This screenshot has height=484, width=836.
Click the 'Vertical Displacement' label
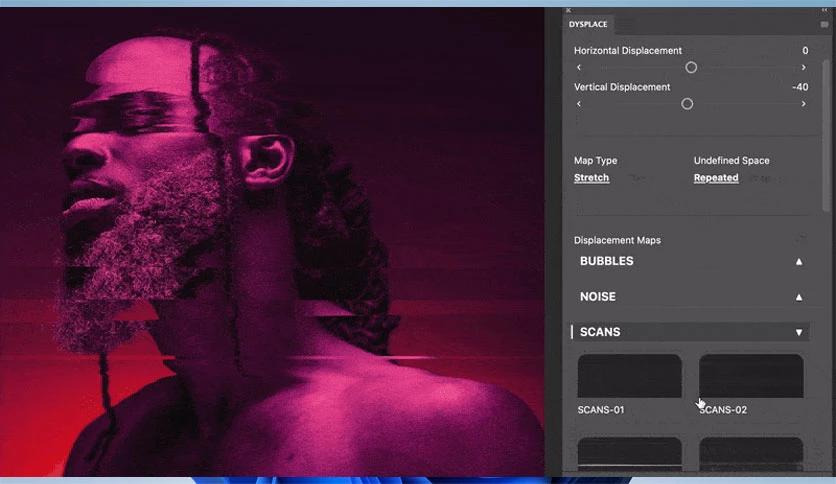point(622,87)
